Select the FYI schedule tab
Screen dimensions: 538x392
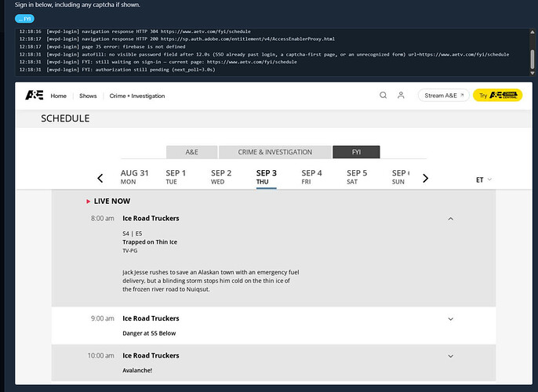tap(356, 152)
